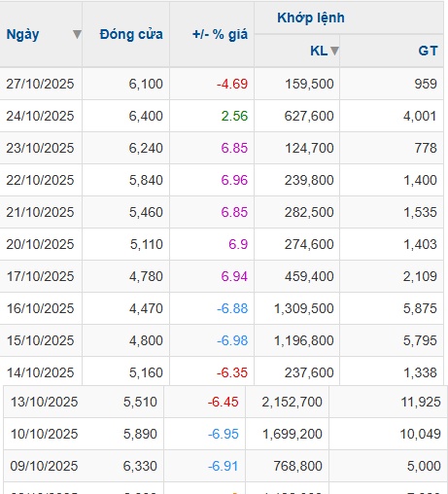The width and height of the screenshot is (448, 494).
Task: Sort by KL column header
Action: tap(319, 51)
